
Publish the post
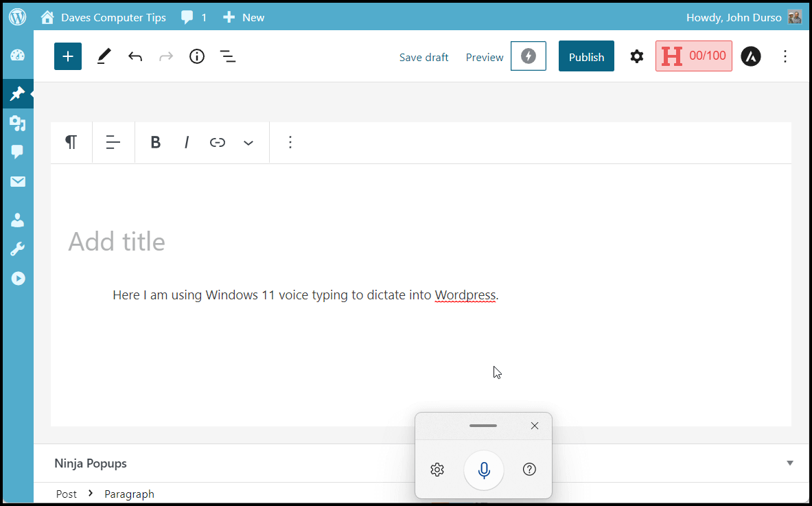[x=586, y=56]
